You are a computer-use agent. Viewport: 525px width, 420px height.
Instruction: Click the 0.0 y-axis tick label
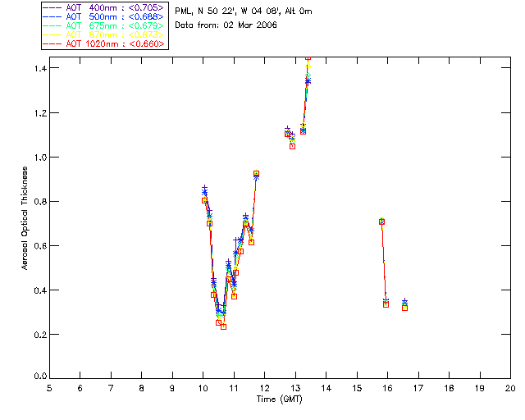[x=40, y=377]
